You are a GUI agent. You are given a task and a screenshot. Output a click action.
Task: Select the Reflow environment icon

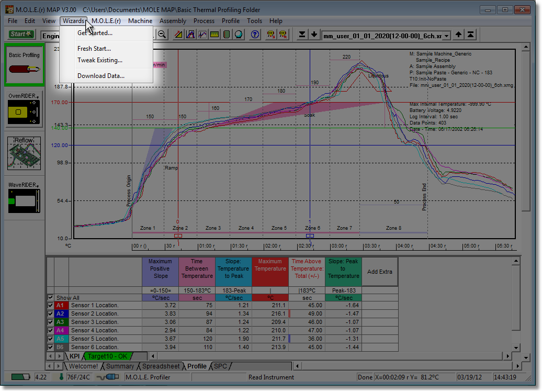point(24,153)
